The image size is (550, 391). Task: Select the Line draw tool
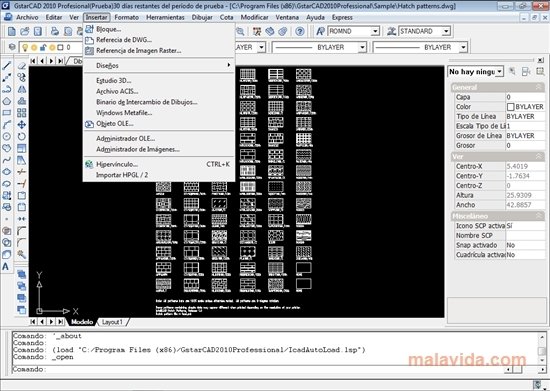pos(7,66)
